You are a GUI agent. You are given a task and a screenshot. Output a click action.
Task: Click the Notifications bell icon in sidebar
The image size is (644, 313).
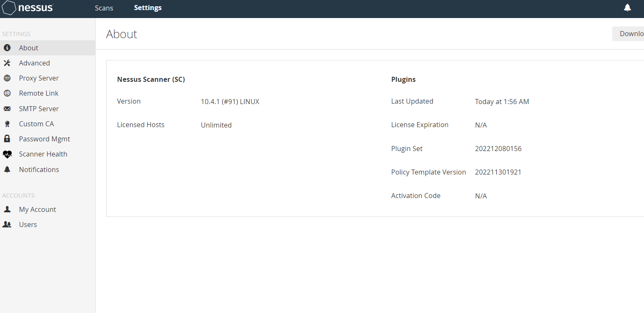tap(7, 170)
